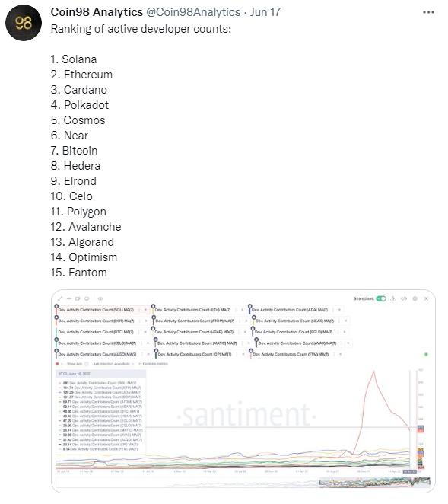
Task: Expand the red color selector dropdown
Action: click(x=59, y=364)
